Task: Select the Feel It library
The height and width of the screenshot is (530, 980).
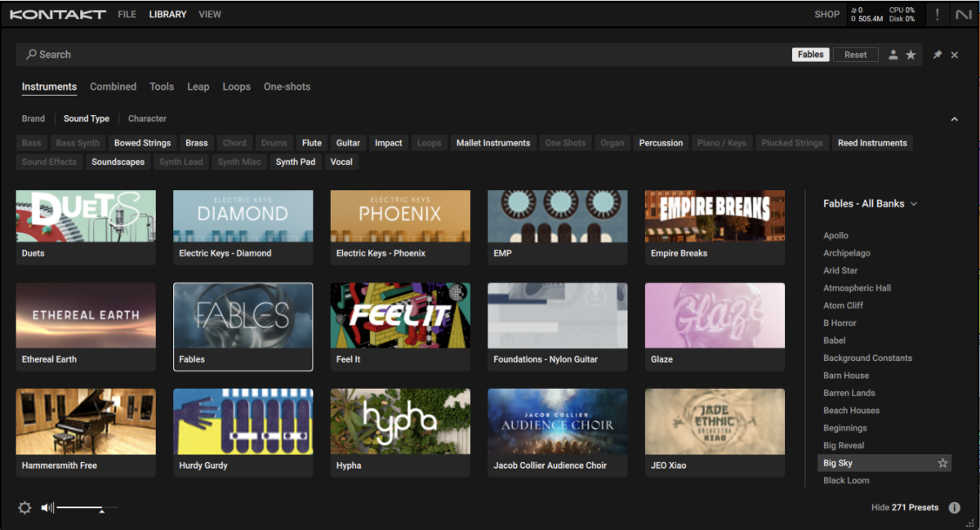Action: [x=400, y=327]
